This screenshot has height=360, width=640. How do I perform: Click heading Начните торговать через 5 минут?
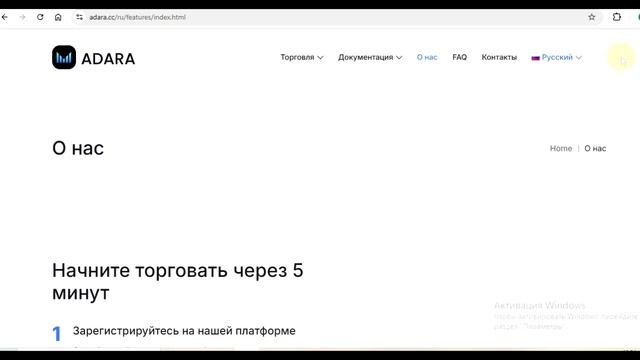178,282
